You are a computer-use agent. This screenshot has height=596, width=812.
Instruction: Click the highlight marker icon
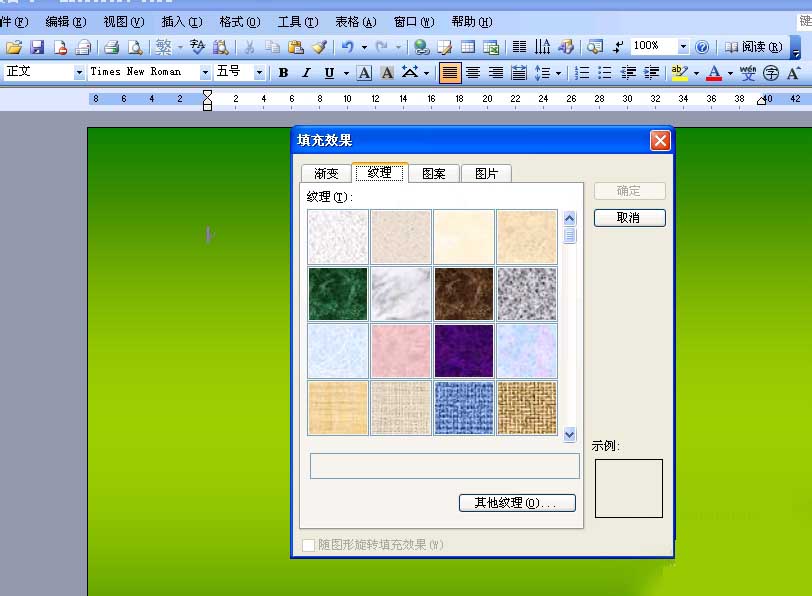679,72
